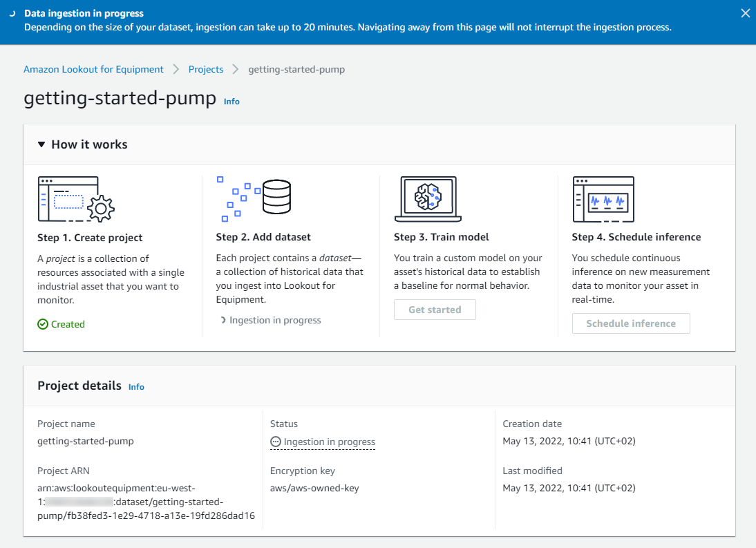Click Ingestion in progress text under Step 2
Screen dimensions: 756x548
(x=275, y=320)
